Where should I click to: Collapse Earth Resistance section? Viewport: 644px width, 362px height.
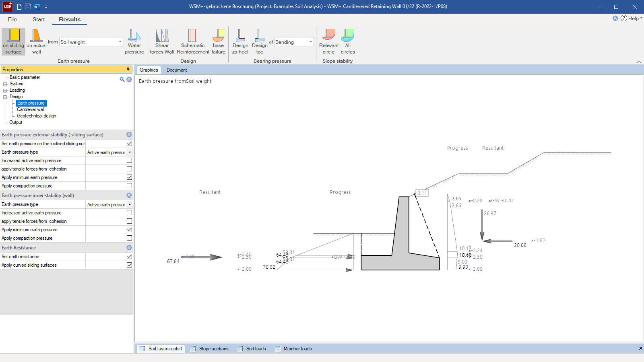[129, 248]
